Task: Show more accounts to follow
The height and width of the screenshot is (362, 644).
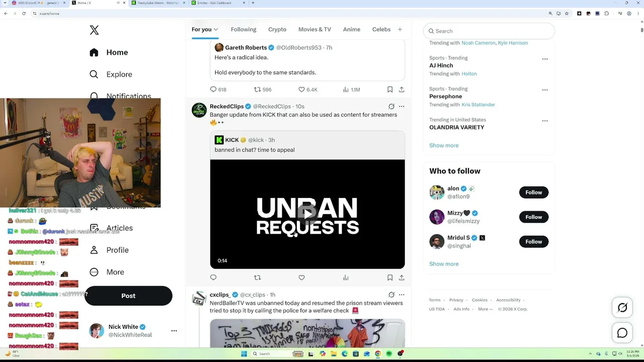Action: coord(444,264)
